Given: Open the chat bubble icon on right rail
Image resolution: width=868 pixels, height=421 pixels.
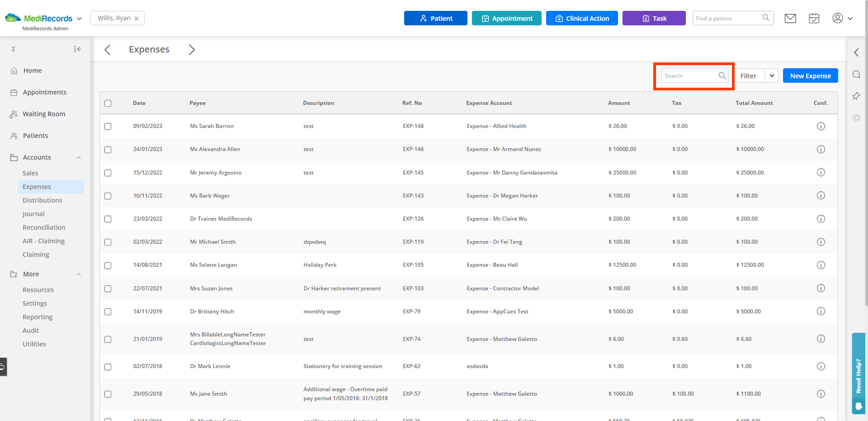Looking at the screenshot, I should pyautogui.click(x=856, y=74).
